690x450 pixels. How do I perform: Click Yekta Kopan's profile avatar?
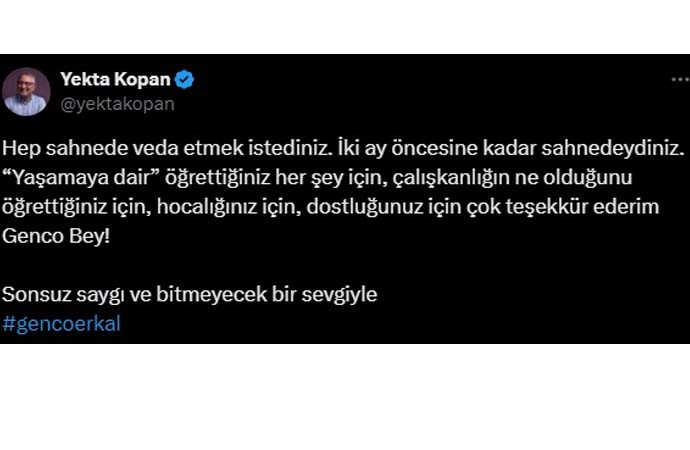pyautogui.click(x=26, y=90)
